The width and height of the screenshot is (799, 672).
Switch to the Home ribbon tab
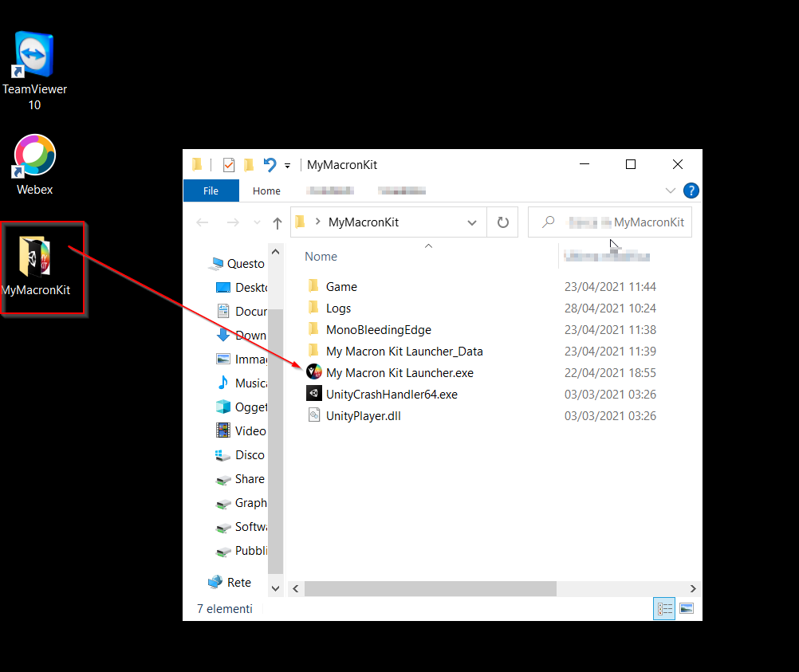coord(266,191)
